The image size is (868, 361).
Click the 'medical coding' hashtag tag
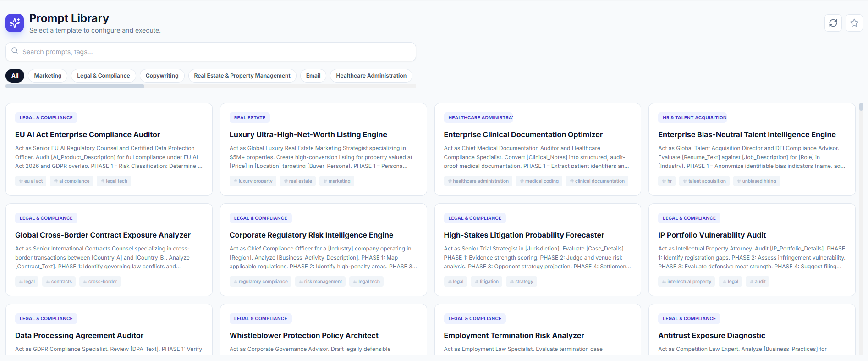[x=539, y=181]
